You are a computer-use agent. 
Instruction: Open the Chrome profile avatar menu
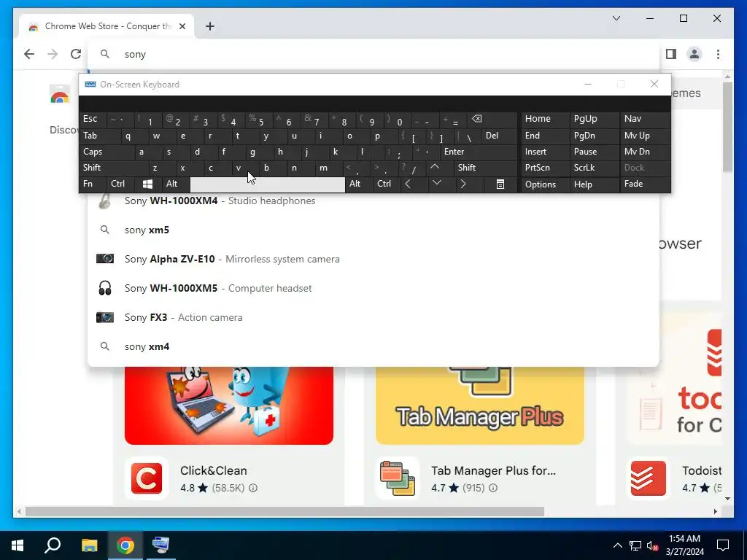click(x=694, y=54)
